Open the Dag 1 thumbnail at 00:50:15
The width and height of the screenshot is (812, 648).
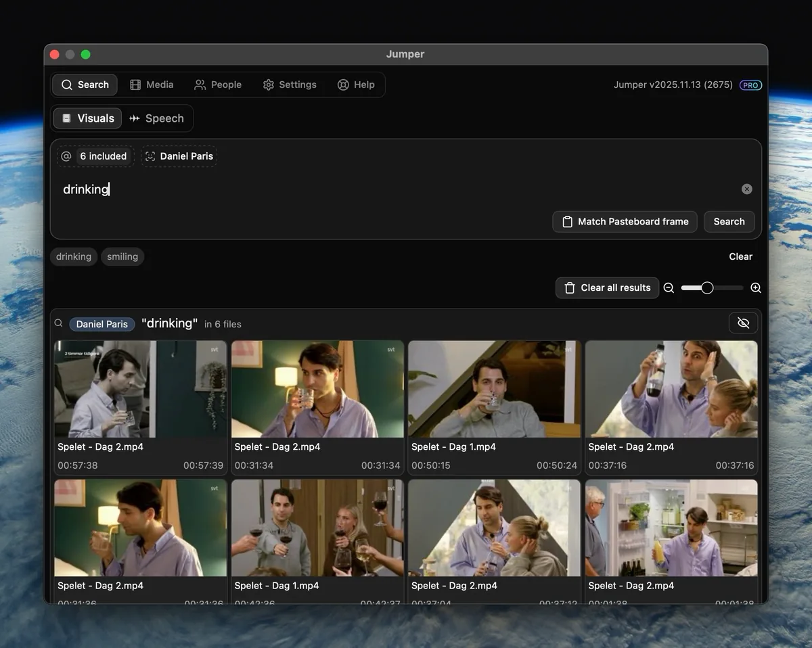coord(495,389)
